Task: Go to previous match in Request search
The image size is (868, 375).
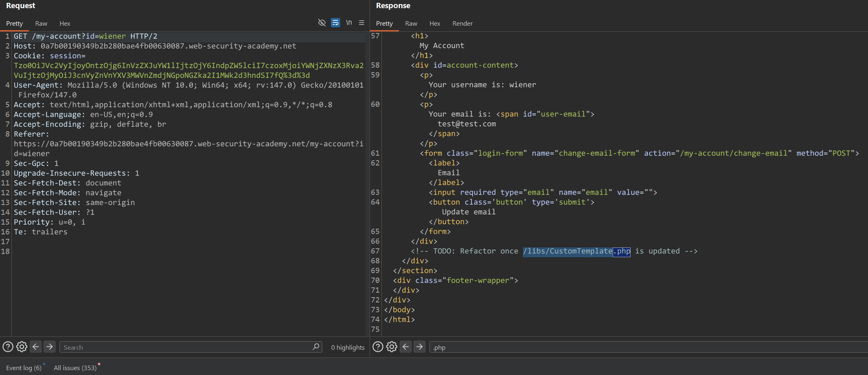Action: (36, 347)
